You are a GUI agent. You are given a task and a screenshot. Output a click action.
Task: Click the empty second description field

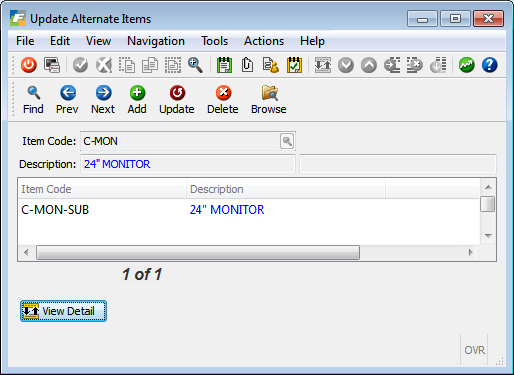pyautogui.click(x=398, y=164)
